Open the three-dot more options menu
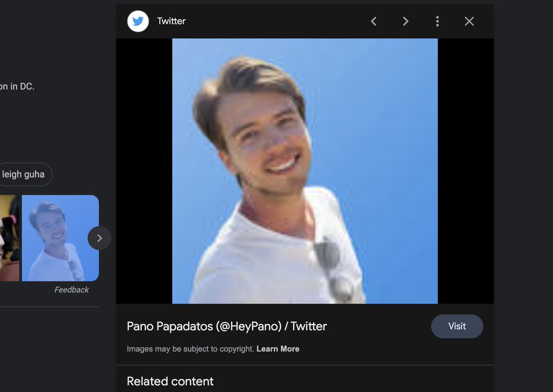The width and height of the screenshot is (553, 392). [437, 21]
